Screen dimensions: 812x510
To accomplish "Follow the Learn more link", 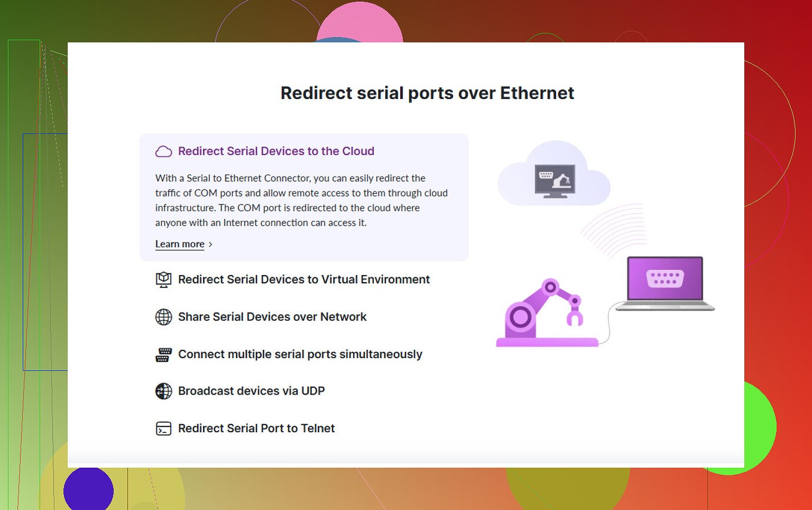I will click(x=180, y=244).
